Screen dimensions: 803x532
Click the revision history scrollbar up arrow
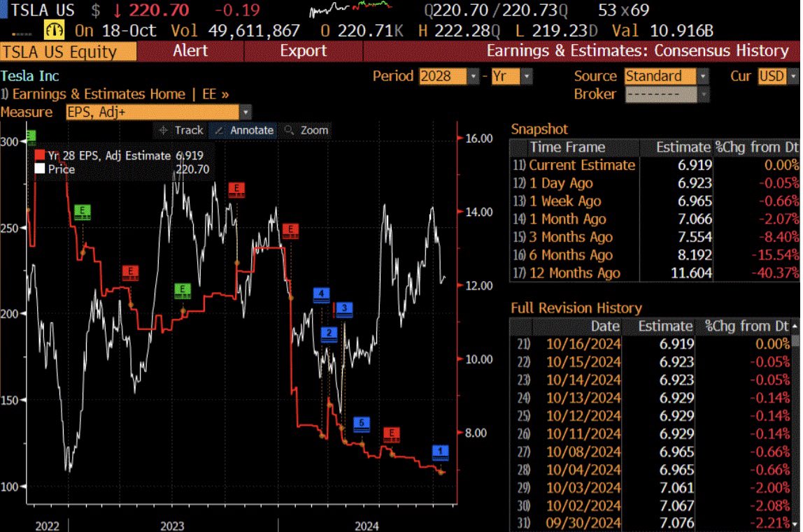[x=795, y=326]
